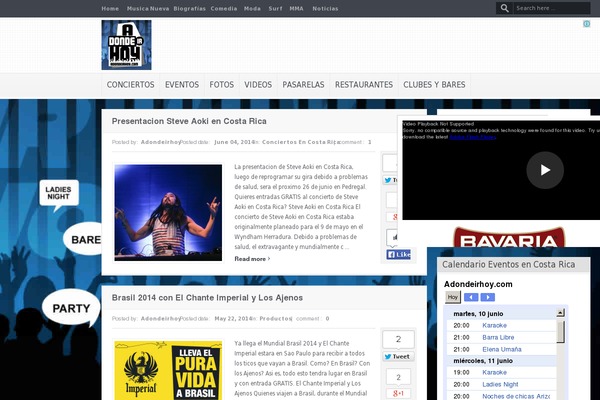
Task: Open Karaoke event at 20:00 martes
Action: pos(494,325)
